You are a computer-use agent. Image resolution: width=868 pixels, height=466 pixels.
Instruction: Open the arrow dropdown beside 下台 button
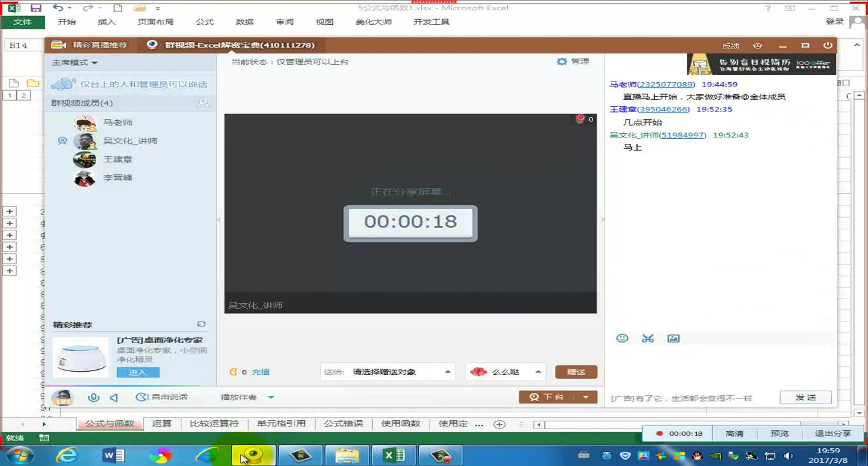[586, 397]
